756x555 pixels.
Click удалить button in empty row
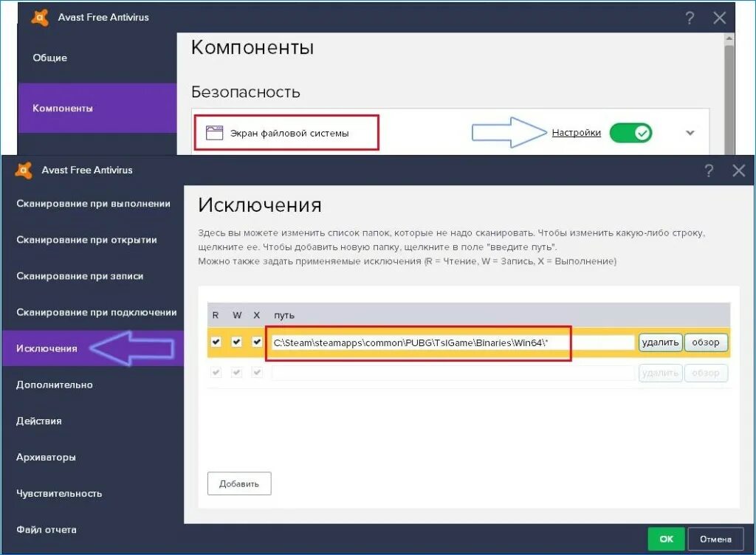click(660, 373)
